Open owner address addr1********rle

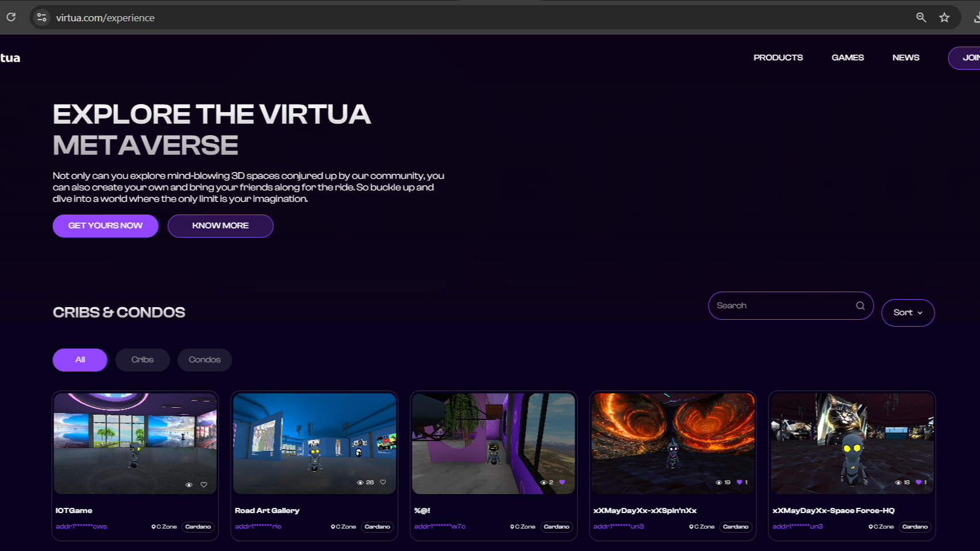[x=258, y=527]
